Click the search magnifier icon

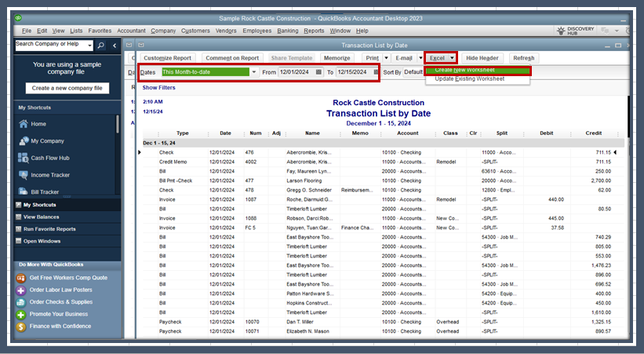(x=101, y=46)
